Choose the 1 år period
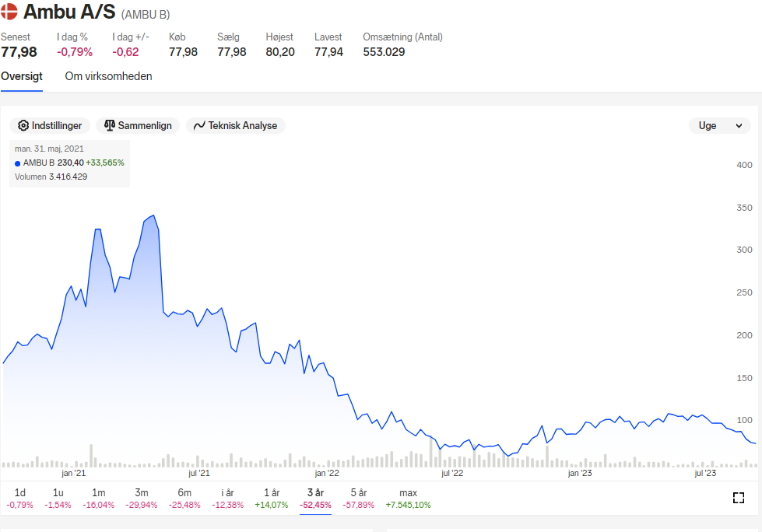762x532 pixels. (x=271, y=499)
